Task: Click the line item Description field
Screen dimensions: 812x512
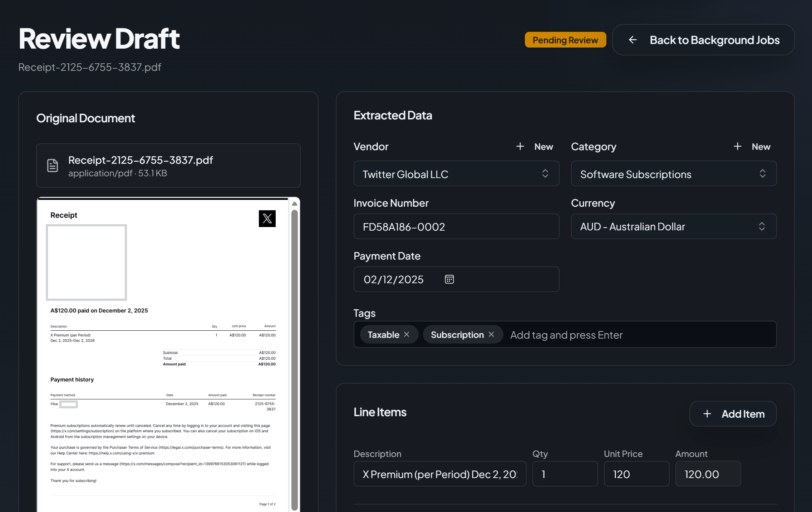Action: tap(440, 474)
